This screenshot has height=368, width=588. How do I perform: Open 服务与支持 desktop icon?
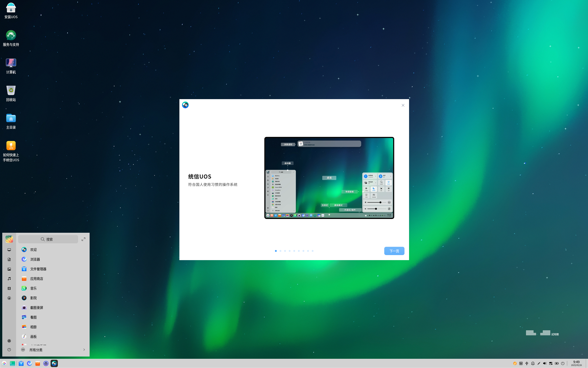click(x=11, y=38)
